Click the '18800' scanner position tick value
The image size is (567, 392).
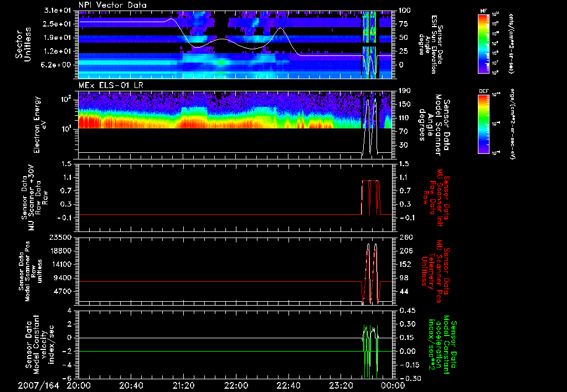click(x=61, y=251)
